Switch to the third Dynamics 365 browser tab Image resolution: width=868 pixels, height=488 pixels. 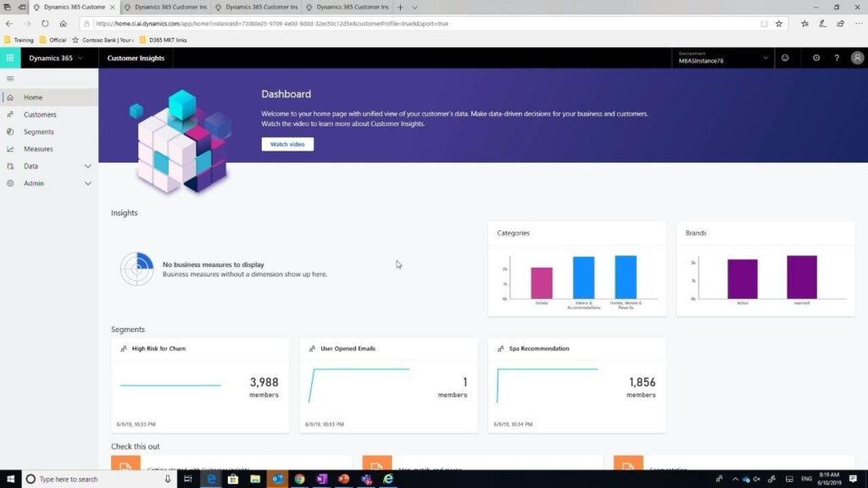[x=257, y=7]
